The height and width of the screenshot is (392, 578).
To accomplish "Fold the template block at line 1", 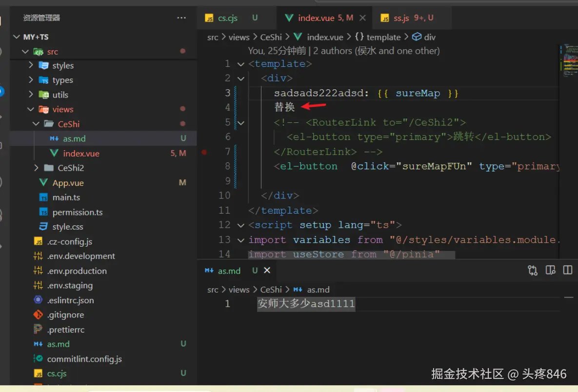I will pos(240,64).
